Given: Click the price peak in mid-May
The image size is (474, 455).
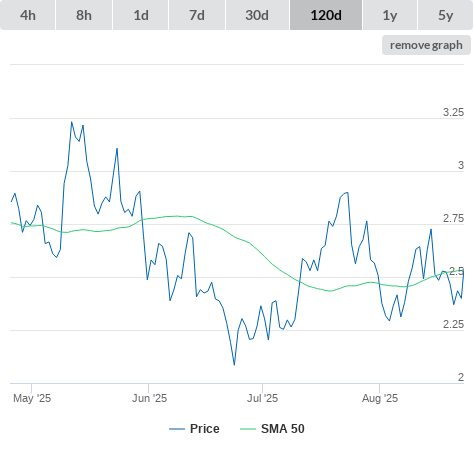Looking at the screenshot, I should pyautogui.click(x=71, y=122).
